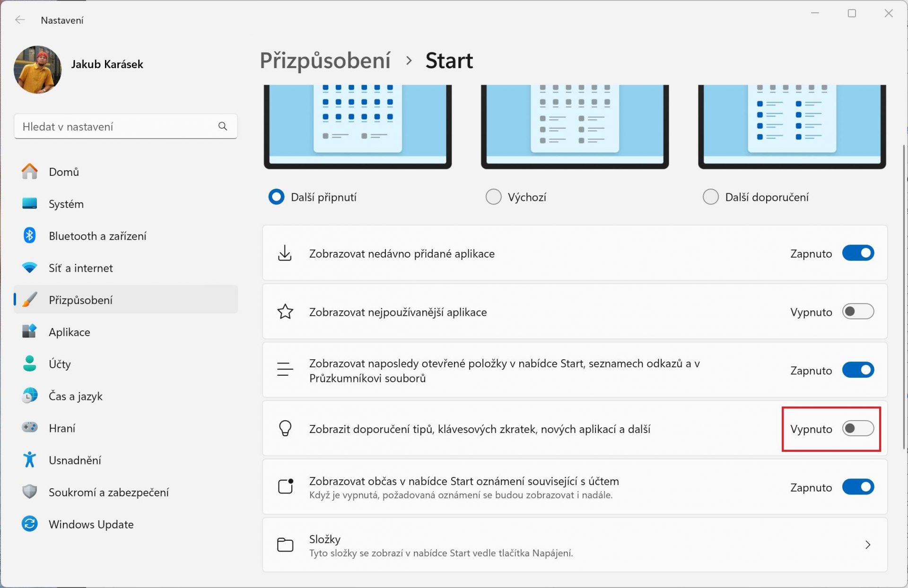
Task: Open Bluetooth a zařízení via its icon
Action: click(29, 235)
